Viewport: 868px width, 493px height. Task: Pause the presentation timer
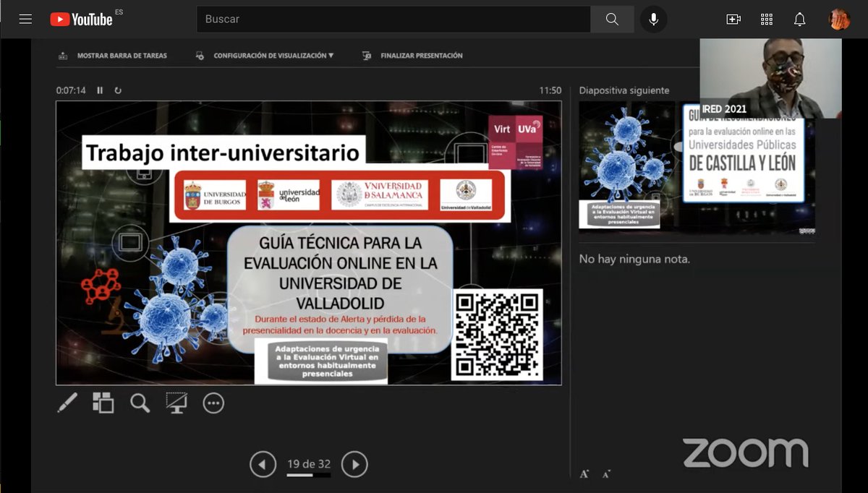pyautogui.click(x=100, y=90)
